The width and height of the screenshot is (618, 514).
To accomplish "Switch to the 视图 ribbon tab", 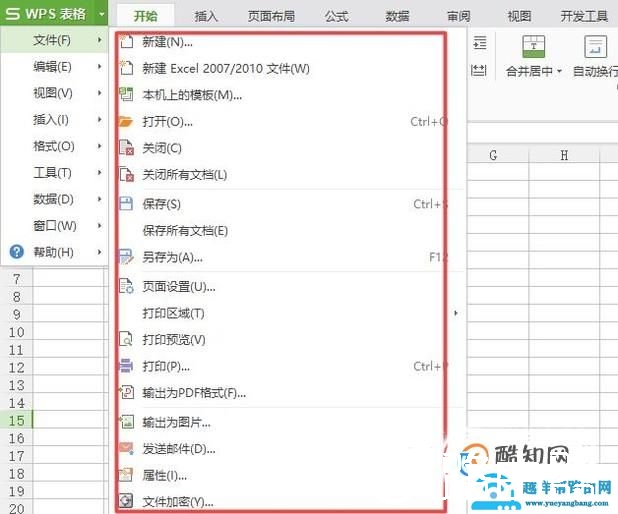I will coord(519,16).
